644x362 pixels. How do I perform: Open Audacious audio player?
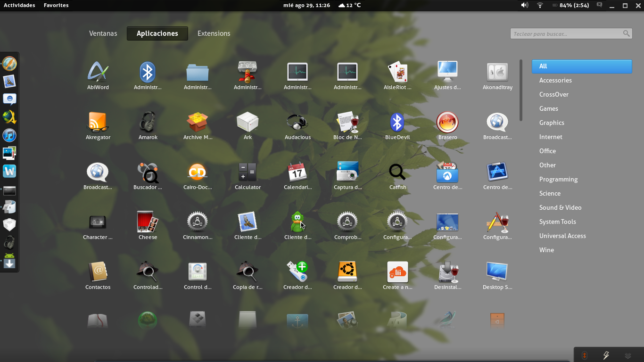(297, 125)
